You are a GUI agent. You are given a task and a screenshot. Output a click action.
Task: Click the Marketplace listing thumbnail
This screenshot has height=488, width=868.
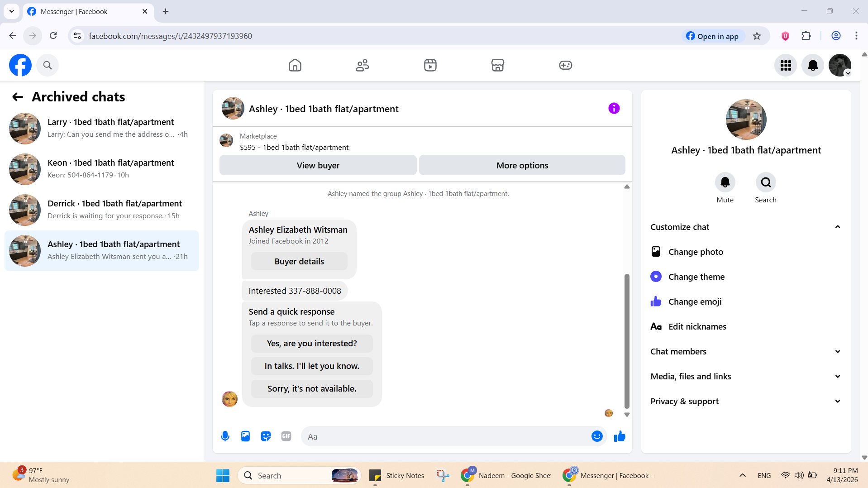tap(226, 140)
